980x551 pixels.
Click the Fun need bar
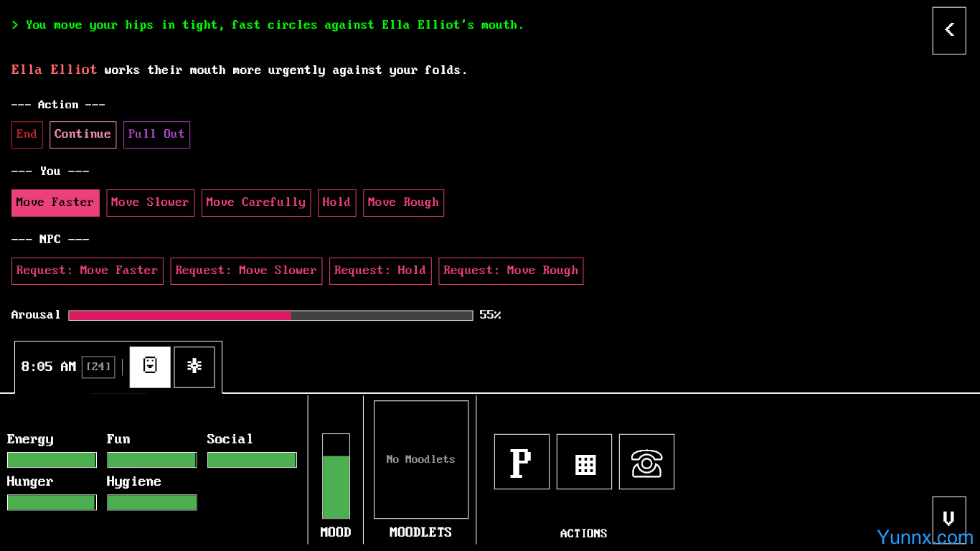(151, 460)
